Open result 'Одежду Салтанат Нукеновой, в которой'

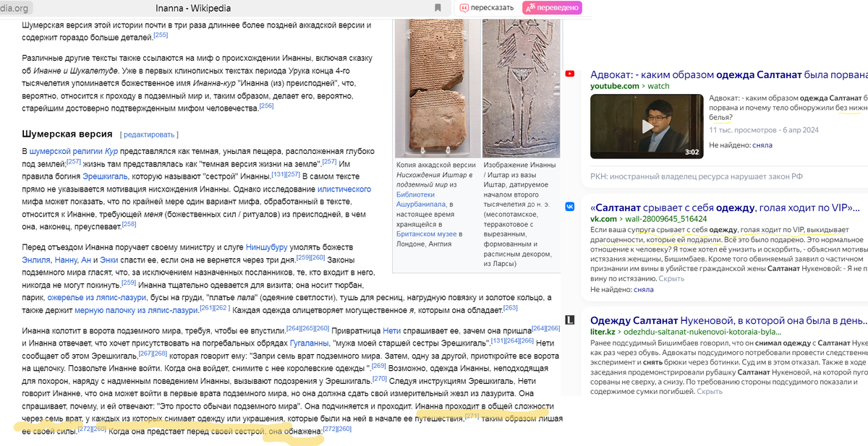pyautogui.click(x=728, y=320)
